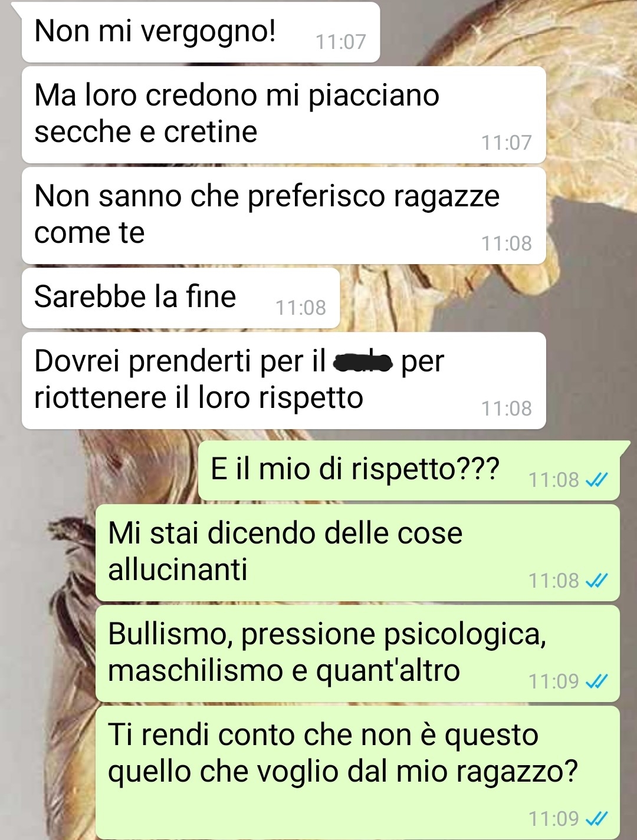Screen dimensions: 637x840
Task: Tap the 11:08 timestamp on 'come te' message
Action: (x=507, y=243)
